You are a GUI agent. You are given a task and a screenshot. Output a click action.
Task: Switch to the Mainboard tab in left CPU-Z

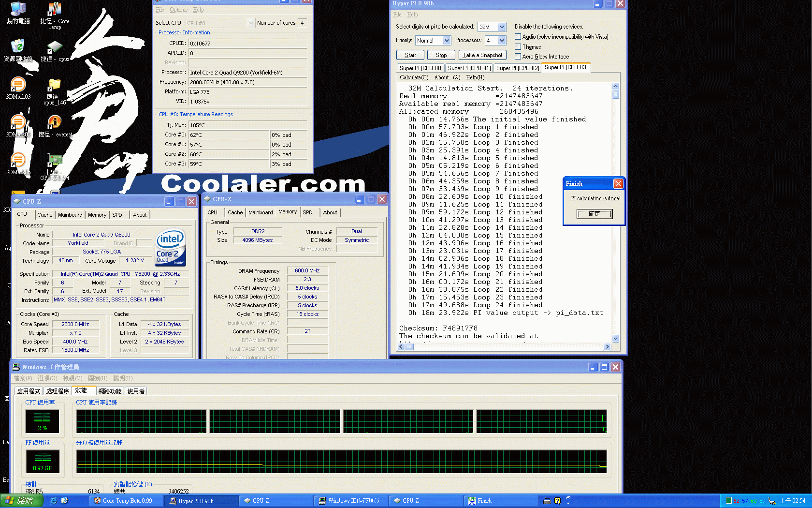(x=70, y=215)
